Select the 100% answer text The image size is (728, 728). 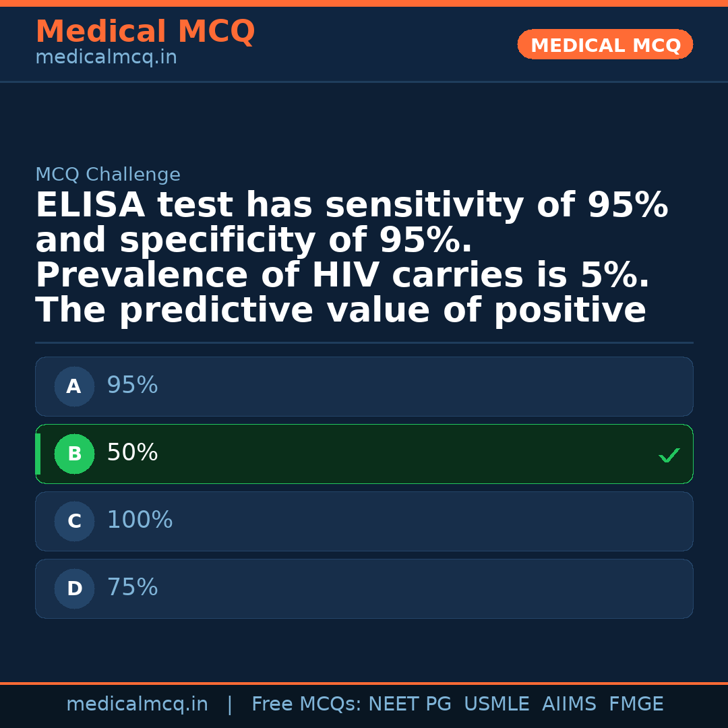coord(140,520)
